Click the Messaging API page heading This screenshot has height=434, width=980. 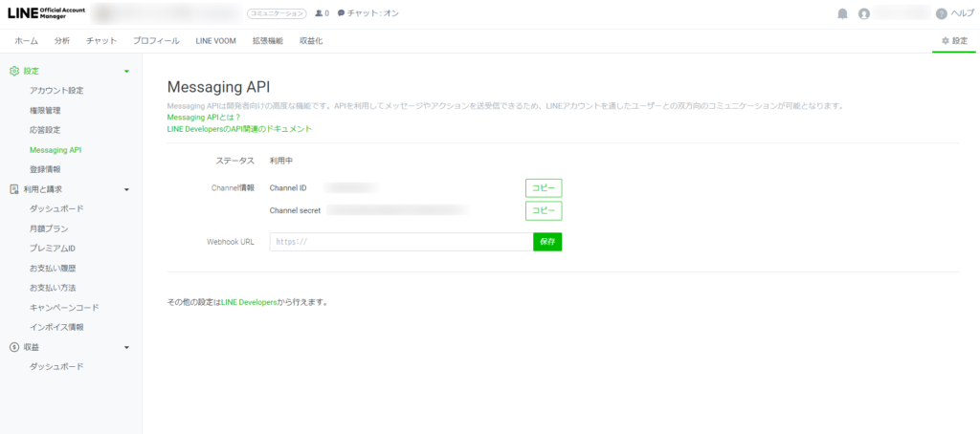pyautogui.click(x=218, y=87)
